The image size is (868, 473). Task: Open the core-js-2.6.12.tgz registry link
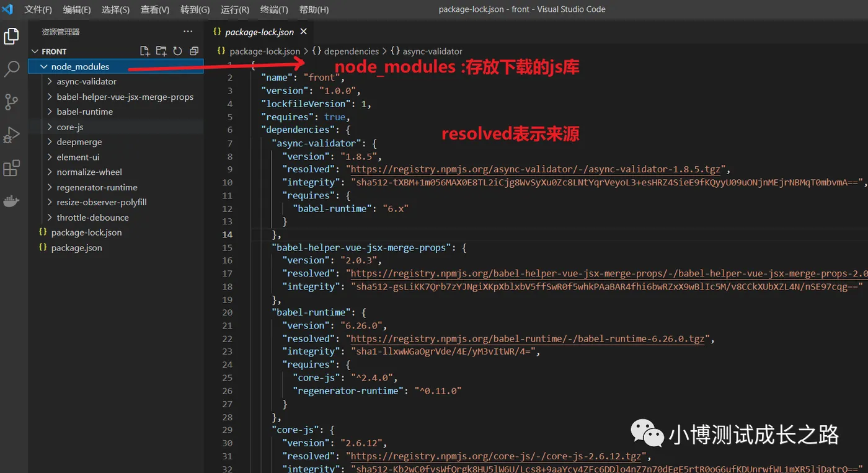(496, 456)
